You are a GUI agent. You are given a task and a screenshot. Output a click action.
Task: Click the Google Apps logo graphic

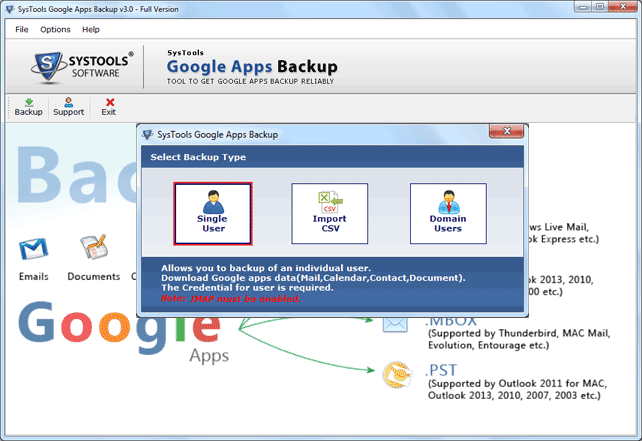tap(124, 332)
